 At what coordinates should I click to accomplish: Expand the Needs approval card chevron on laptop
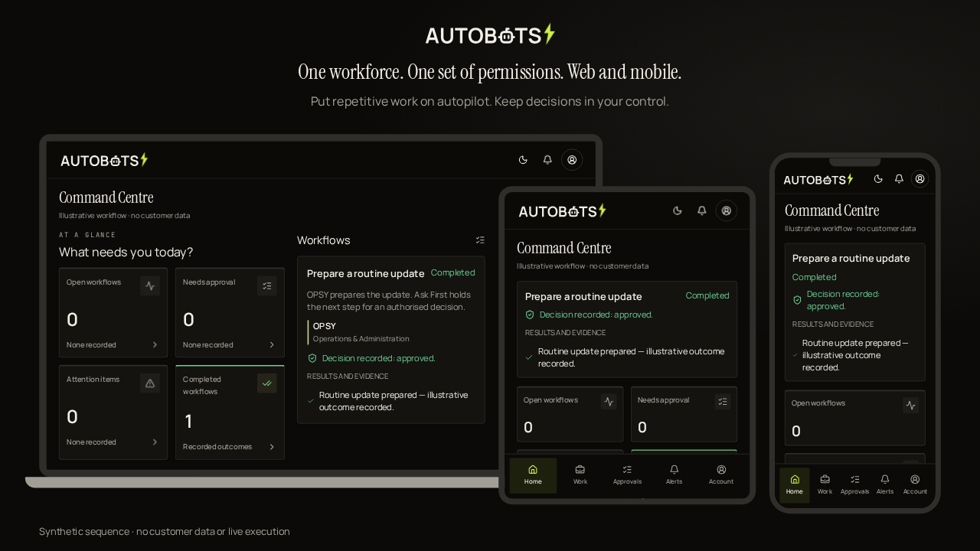(272, 345)
